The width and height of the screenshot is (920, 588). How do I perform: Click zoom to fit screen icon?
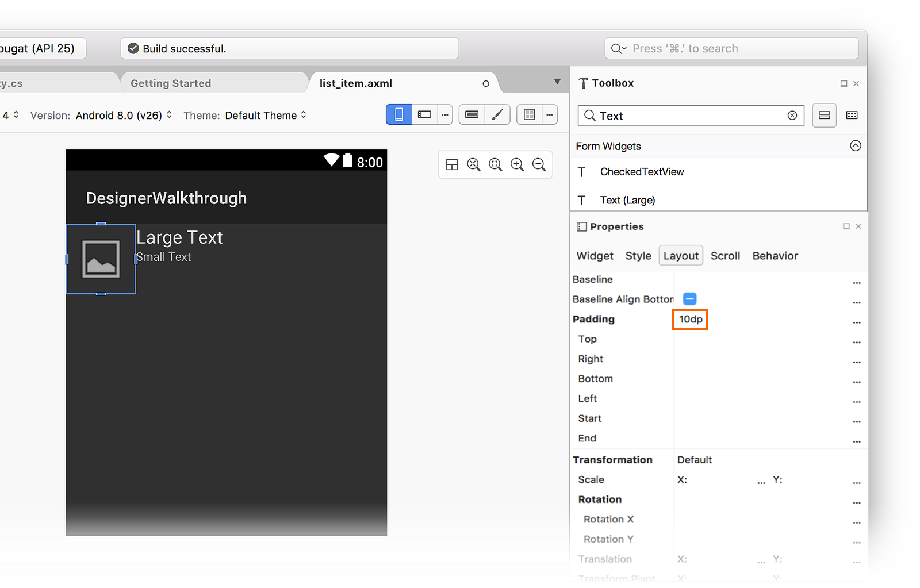495,165
